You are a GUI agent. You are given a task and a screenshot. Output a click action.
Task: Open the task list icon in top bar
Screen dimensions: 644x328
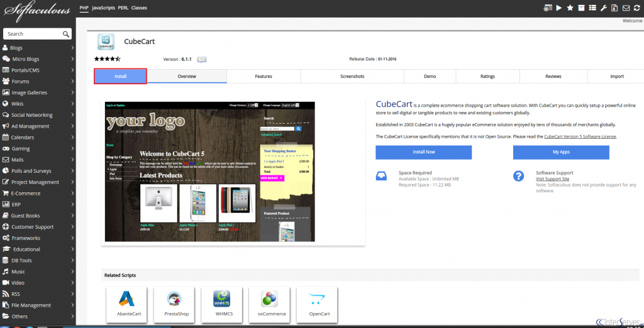point(592,8)
